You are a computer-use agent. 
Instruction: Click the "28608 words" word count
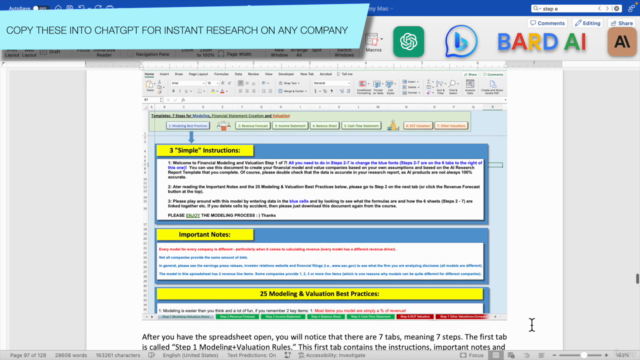71,355
